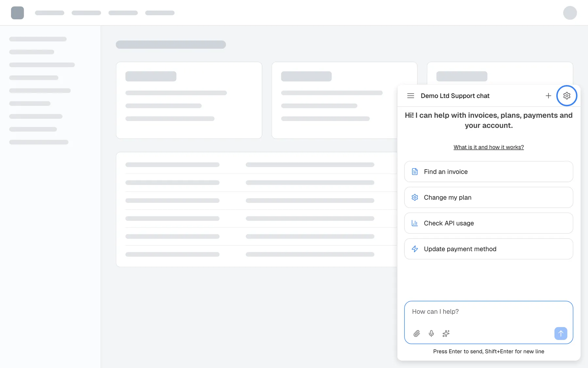Viewport: 588px width, 368px height.
Task: Click the gear icon beside Change my plan
Action: (415, 198)
